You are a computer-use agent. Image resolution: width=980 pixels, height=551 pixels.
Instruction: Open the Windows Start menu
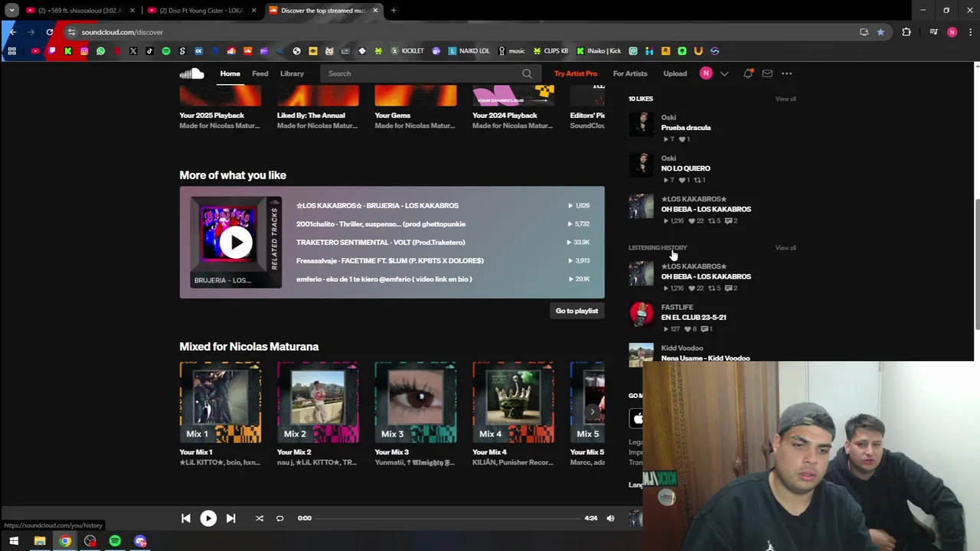pyautogui.click(x=14, y=542)
